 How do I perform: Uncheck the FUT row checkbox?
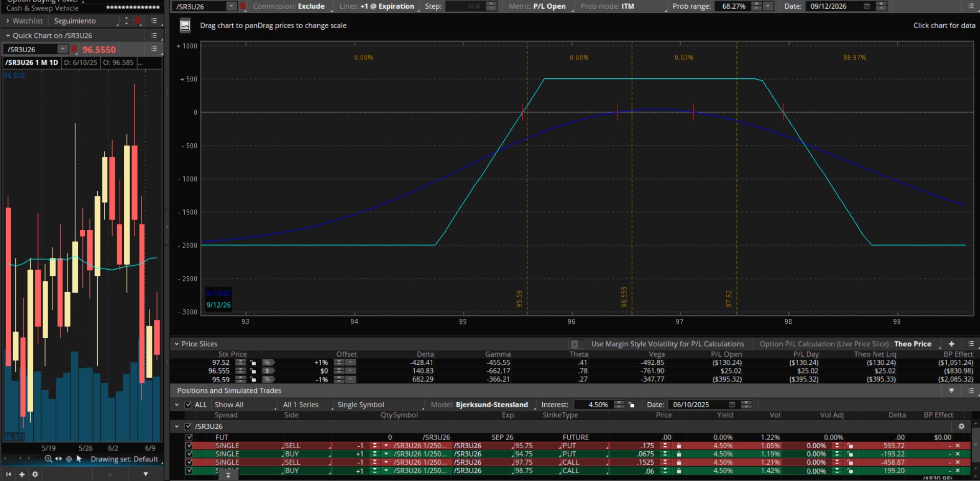pyautogui.click(x=189, y=438)
